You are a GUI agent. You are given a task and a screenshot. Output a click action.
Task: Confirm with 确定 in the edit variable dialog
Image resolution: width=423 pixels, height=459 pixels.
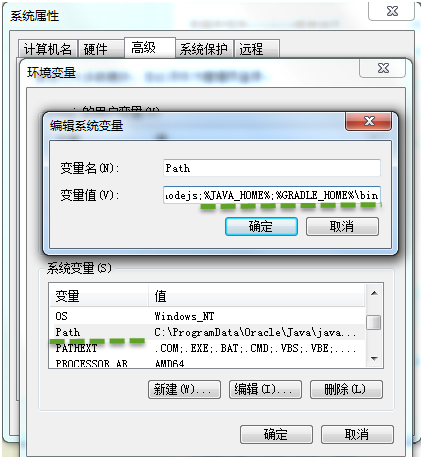(261, 227)
